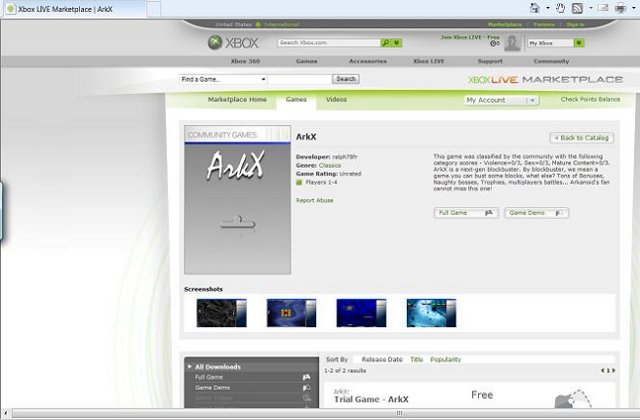Click Full Game controller icon in sidebar
The image size is (640, 420).
point(306,377)
